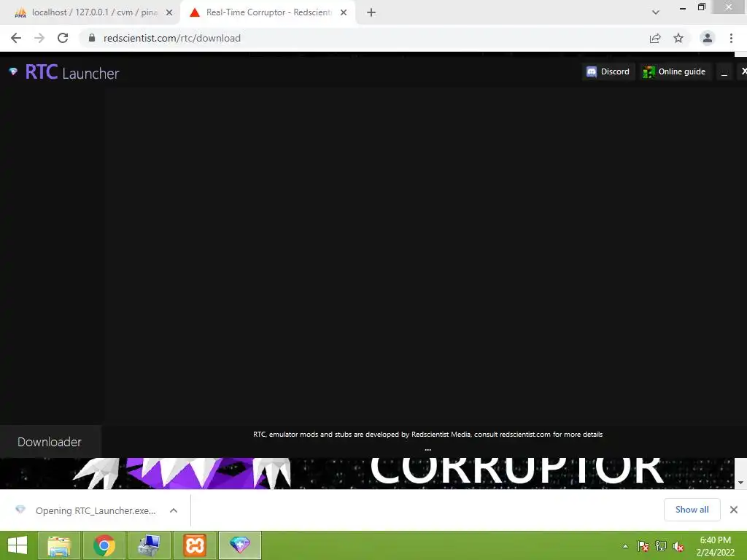Open the network tray icon

[661, 547]
